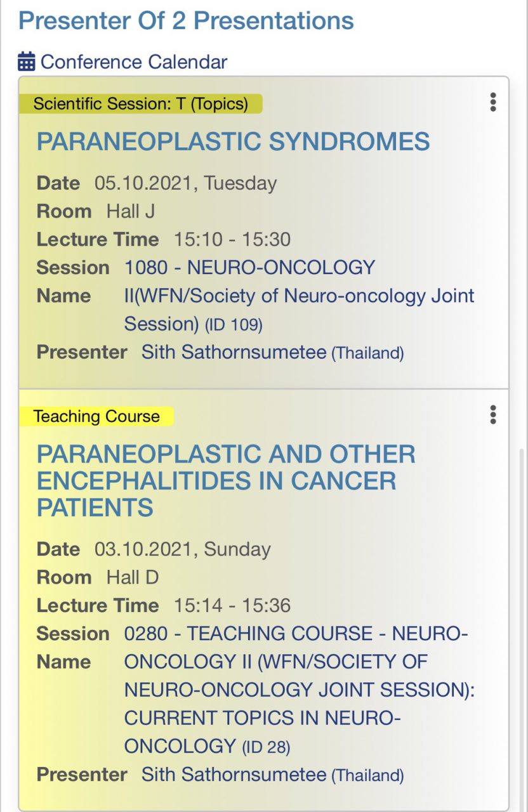Click the Hall D room text

pyautogui.click(x=132, y=577)
